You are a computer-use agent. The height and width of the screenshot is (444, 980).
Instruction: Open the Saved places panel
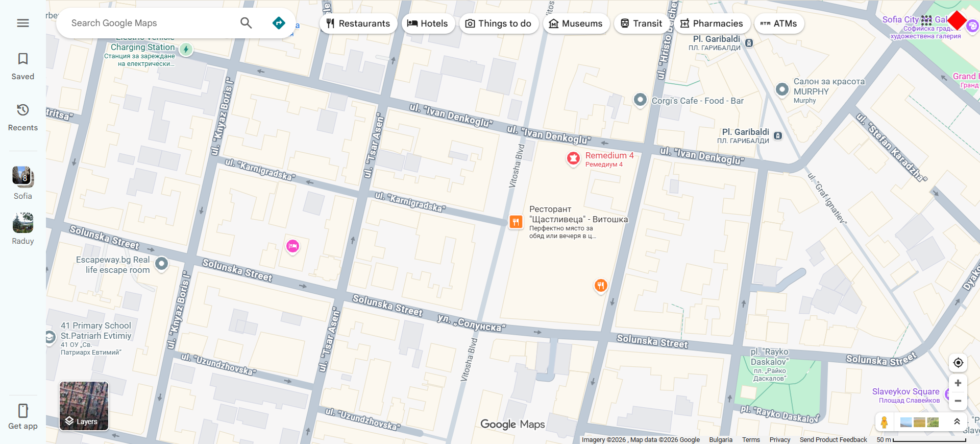click(x=23, y=66)
